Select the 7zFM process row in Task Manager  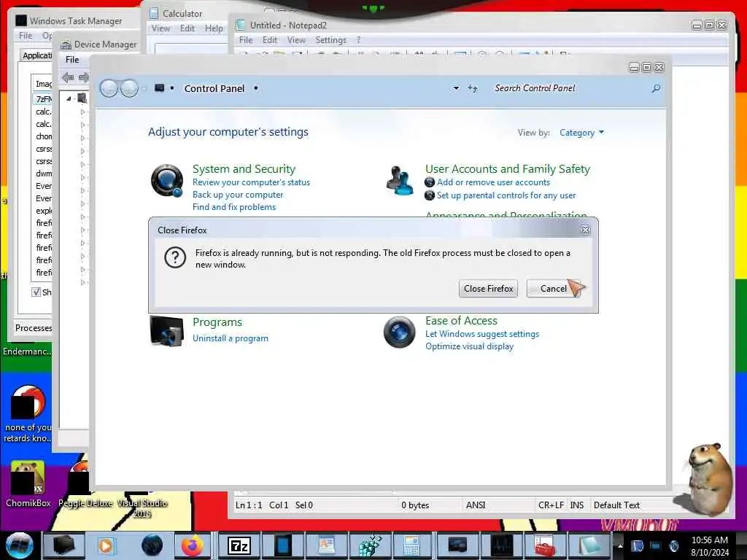[x=43, y=99]
